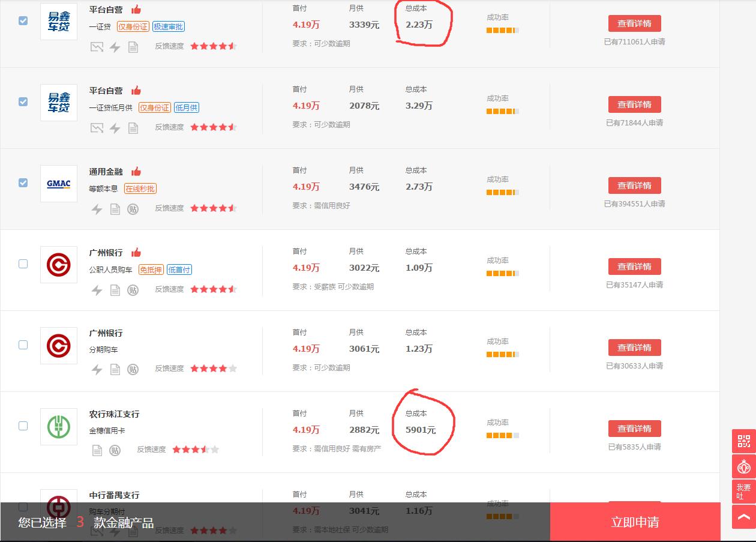The image size is (756, 542).
Task: Click the picture icon in the 3339元 一证贷 row
Action: 97,47
